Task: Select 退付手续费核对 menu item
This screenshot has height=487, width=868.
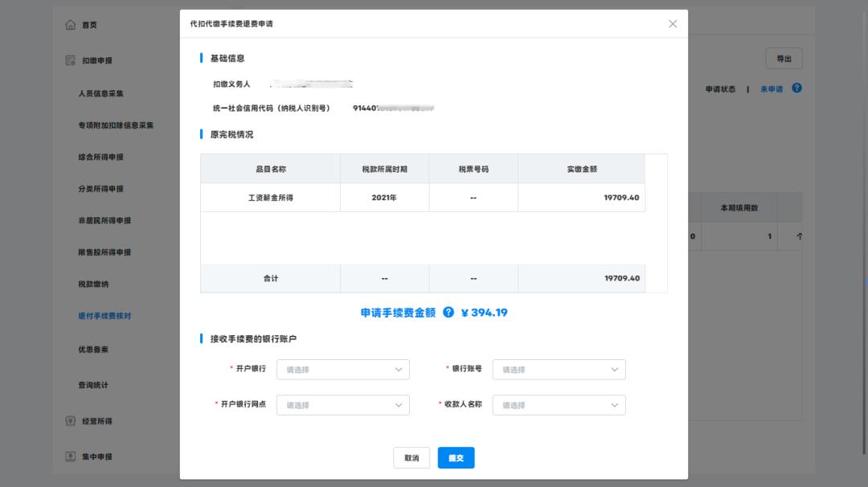Action: point(104,316)
